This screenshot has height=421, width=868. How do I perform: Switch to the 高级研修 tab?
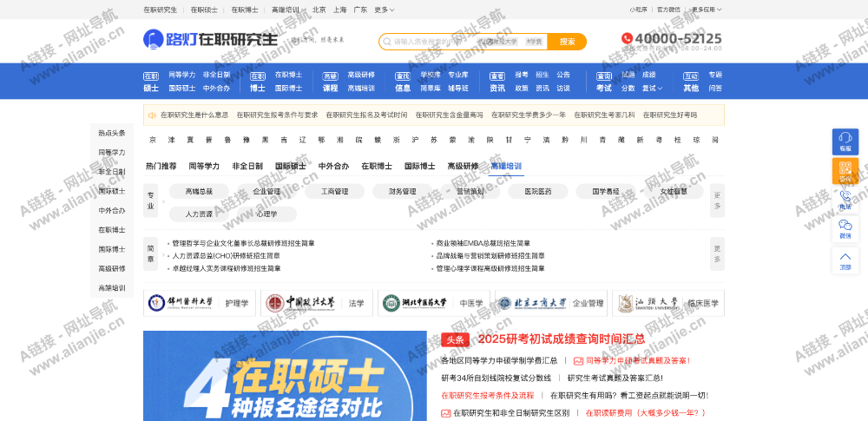tap(464, 166)
